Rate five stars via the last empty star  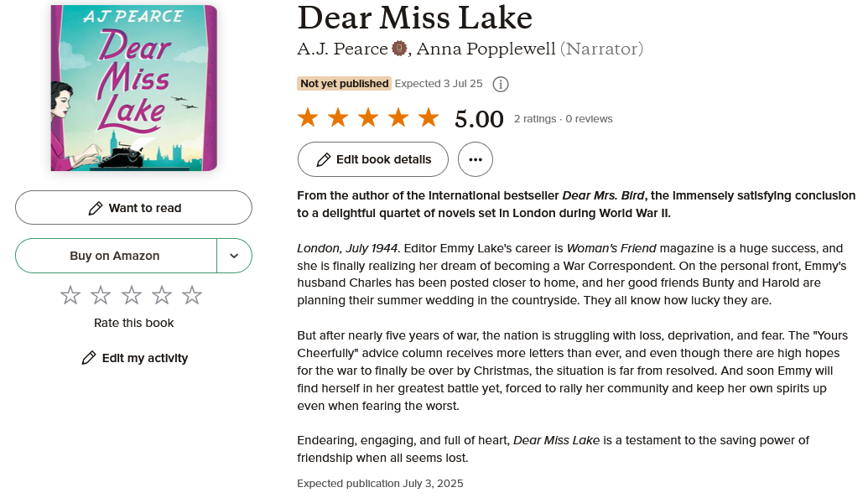pos(191,294)
